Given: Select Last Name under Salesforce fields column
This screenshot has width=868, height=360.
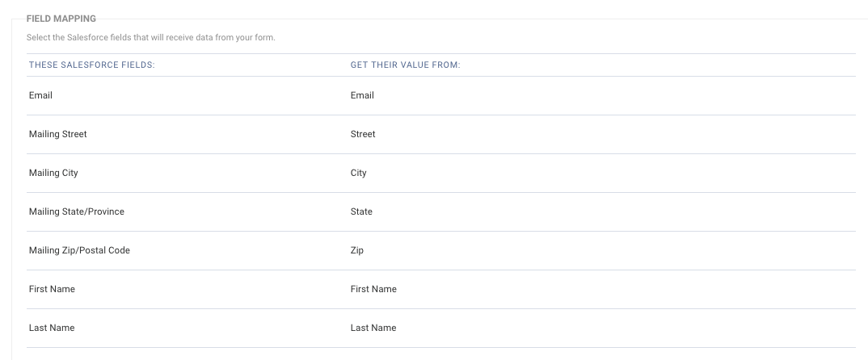Looking at the screenshot, I should click(x=52, y=328).
